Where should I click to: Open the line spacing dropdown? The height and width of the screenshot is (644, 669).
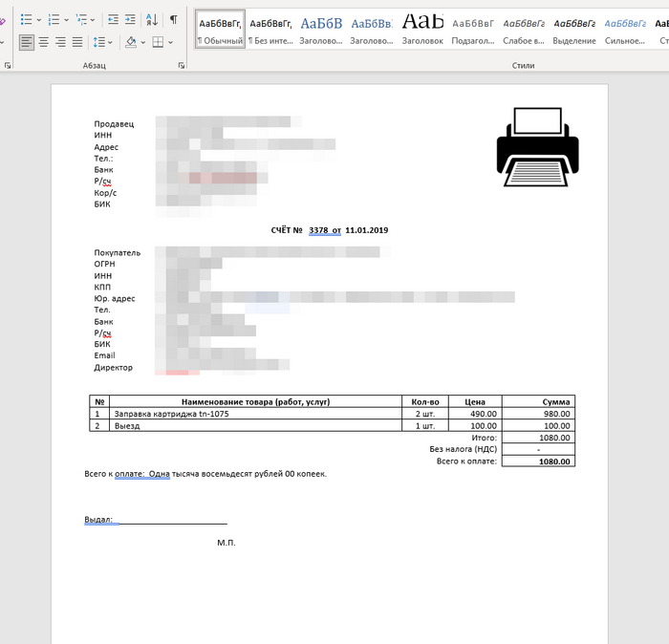tap(103, 42)
